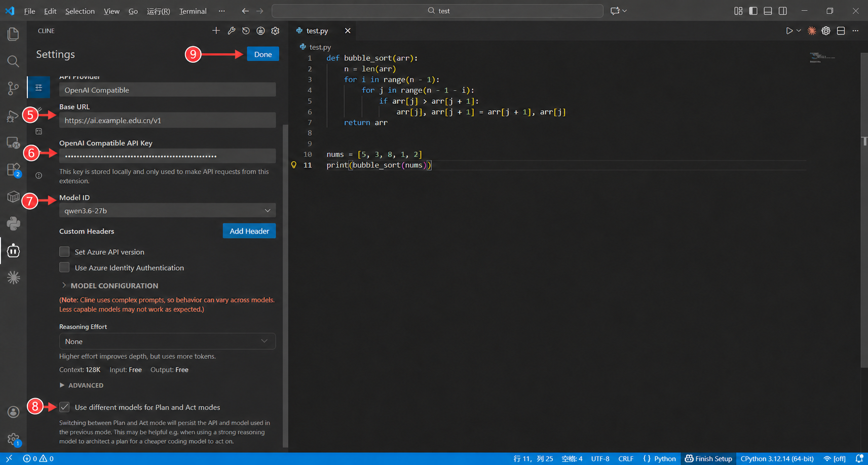
Task: Open the 运行(R) menu
Action: [x=158, y=11]
